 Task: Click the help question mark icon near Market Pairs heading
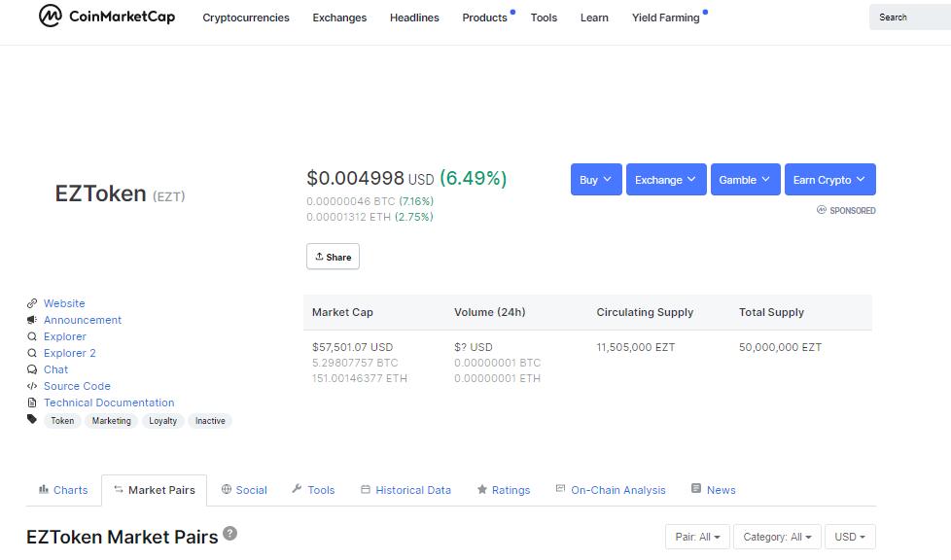(229, 534)
